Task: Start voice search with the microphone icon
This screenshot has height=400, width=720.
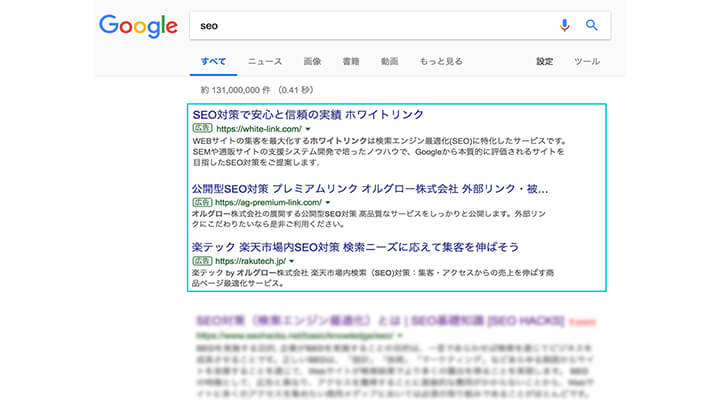Action: pos(564,25)
